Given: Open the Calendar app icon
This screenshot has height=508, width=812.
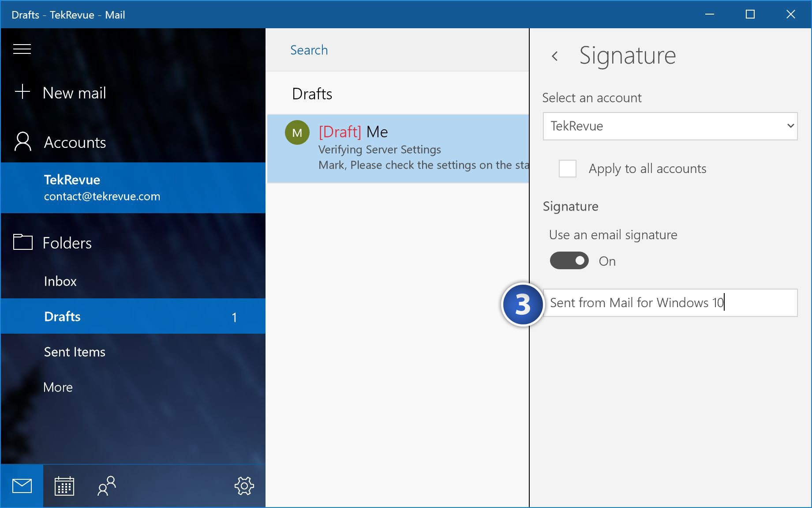Looking at the screenshot, I should pyautogui.click(x=64, y=486).
